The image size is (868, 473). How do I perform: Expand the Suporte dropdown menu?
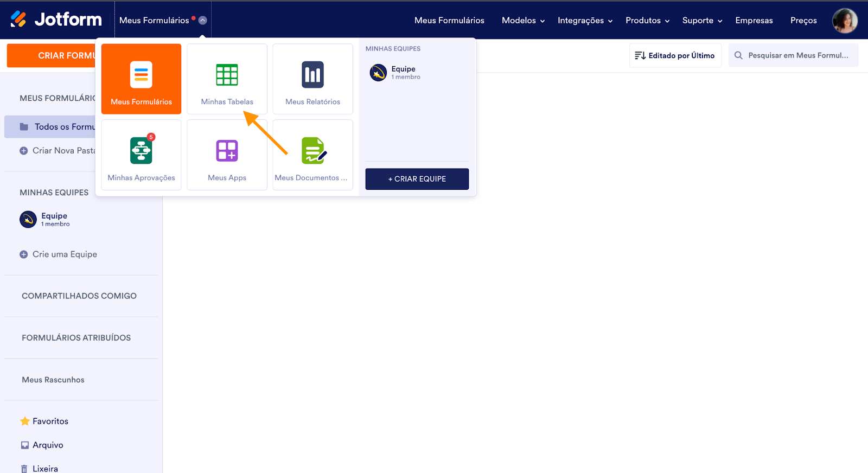pyautogui.click(x=703, y=21)
